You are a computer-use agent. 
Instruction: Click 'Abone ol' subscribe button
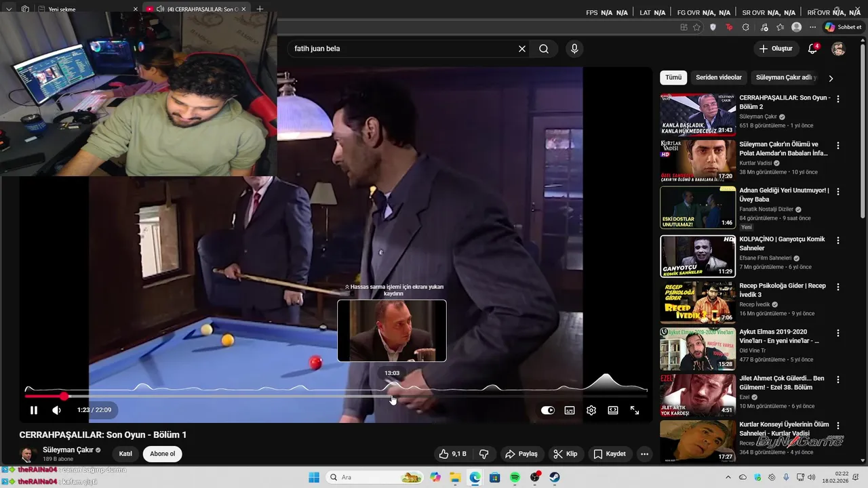[163, 454]
